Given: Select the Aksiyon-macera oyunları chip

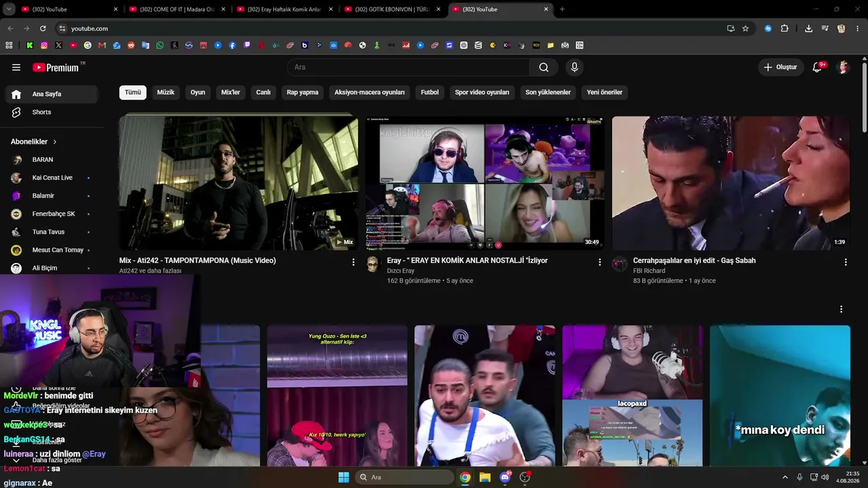Looking at the screenshot, I should coord(370,92).
